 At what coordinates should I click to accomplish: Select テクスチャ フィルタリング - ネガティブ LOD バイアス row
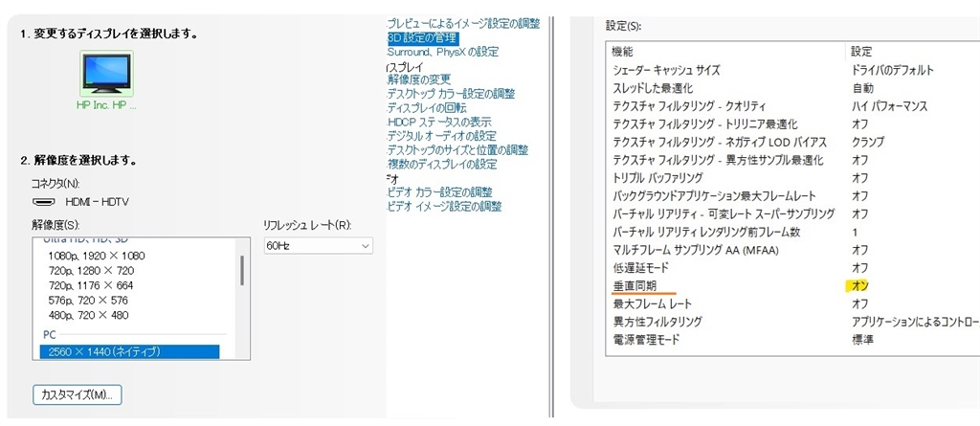tap(793, 142)
